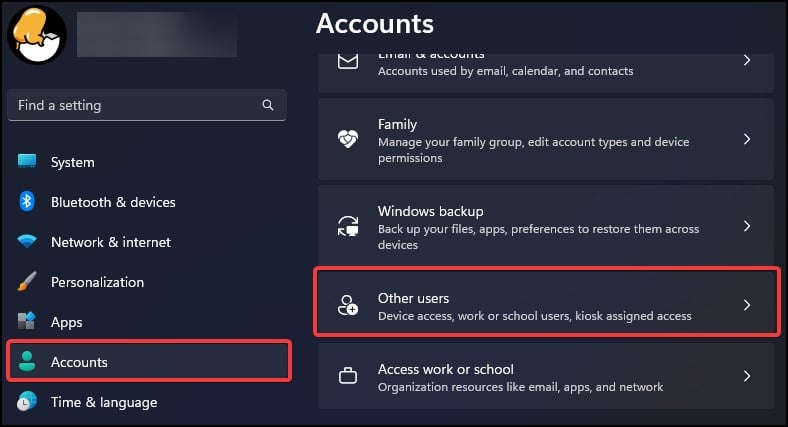This screenshot has height=427, width=788.
Task: Click the Windows backup sync icon
Action: [348, 227]
